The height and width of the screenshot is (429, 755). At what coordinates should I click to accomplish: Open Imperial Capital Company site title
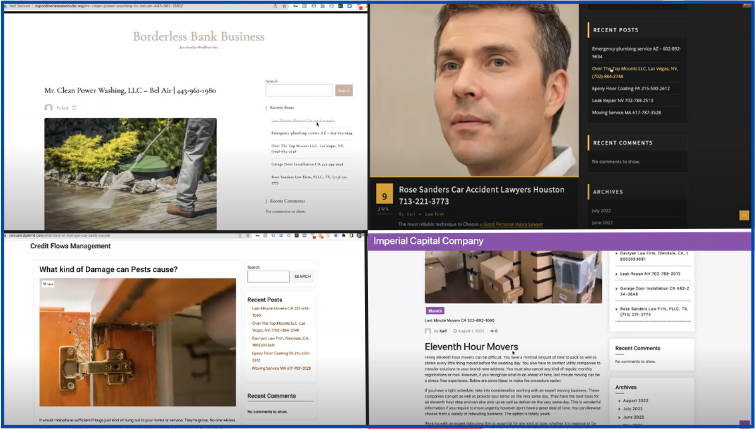428,241
